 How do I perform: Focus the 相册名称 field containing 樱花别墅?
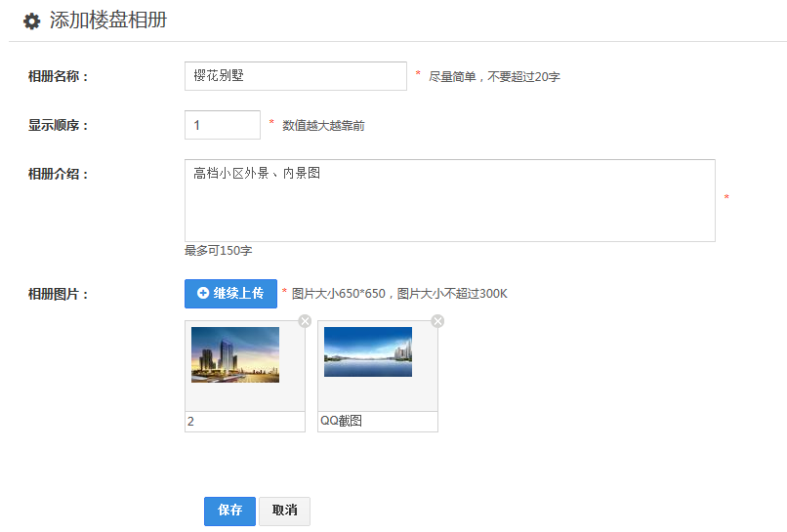[295, 76]
